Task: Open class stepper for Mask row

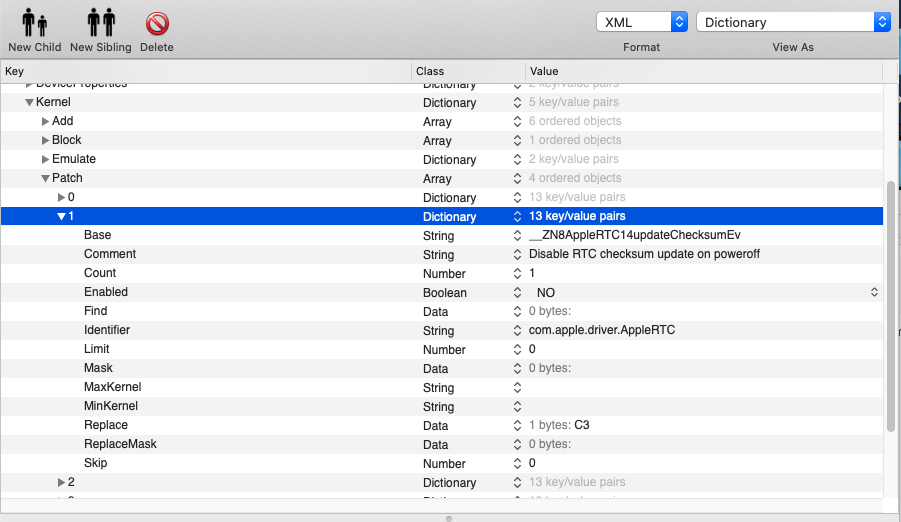Action: click(x=517, y=368)
